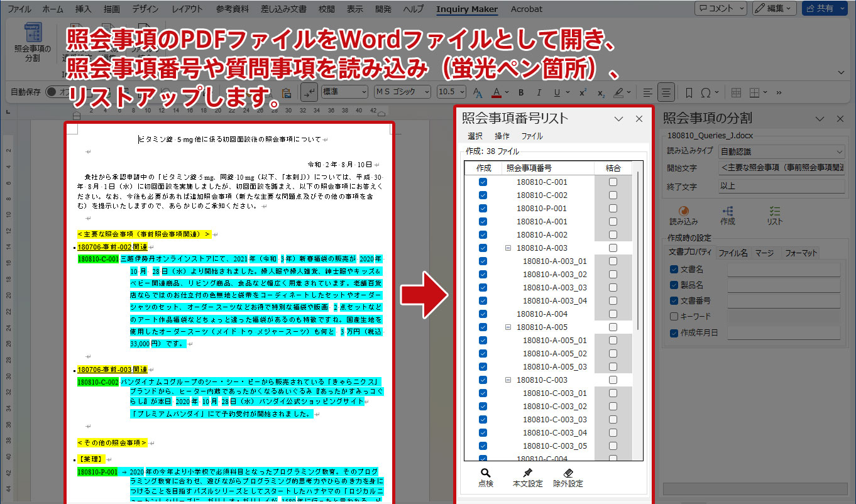Click the bookmark icon in the toolbar
This screenshot has width=856, height=504.
[689, 92]
